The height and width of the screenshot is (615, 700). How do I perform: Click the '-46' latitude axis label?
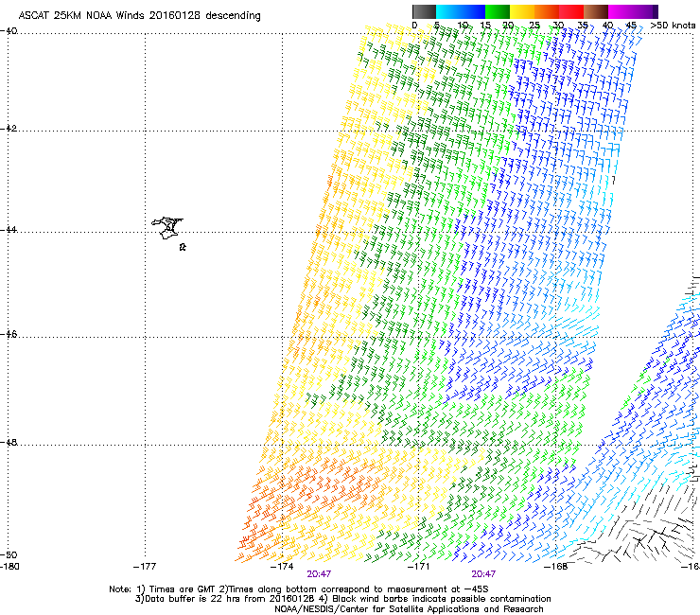click(9, 335)
